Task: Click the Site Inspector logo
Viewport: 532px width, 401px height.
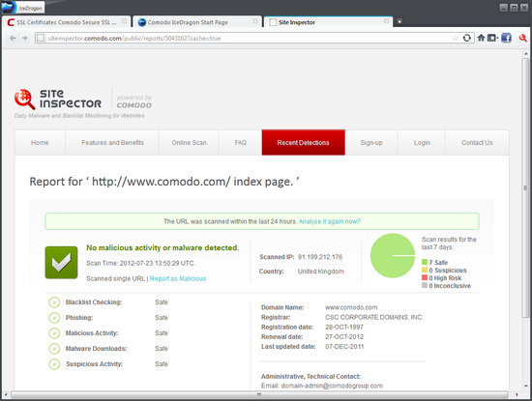Action: click(x=58, y=100)
